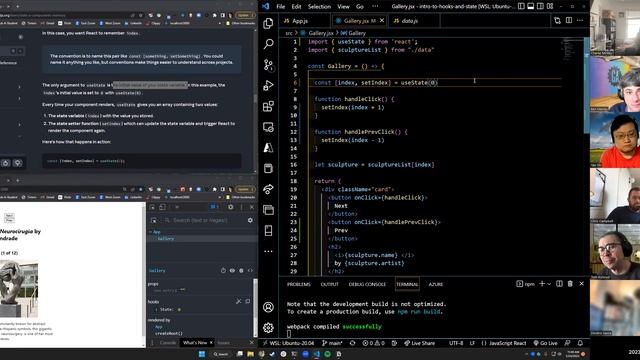Close the Gallery.jsx editor tab

pyautogui.click(x=382, y=20)
